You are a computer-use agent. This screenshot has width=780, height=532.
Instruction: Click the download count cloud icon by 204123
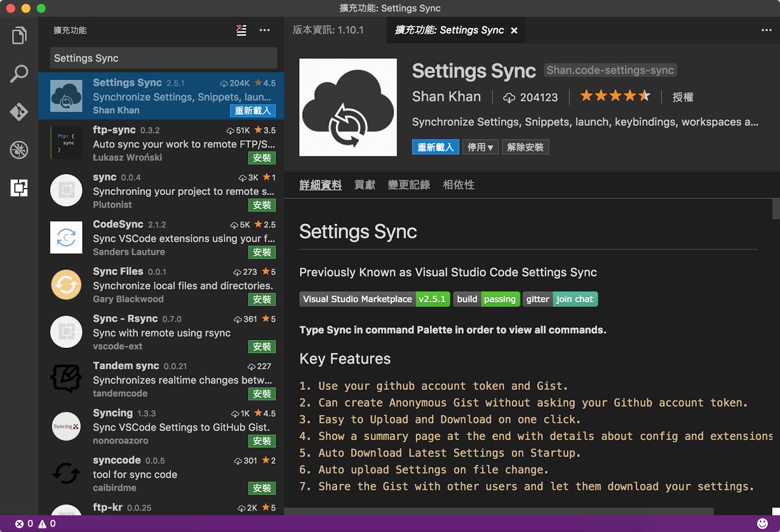click(x=509, y=98)
